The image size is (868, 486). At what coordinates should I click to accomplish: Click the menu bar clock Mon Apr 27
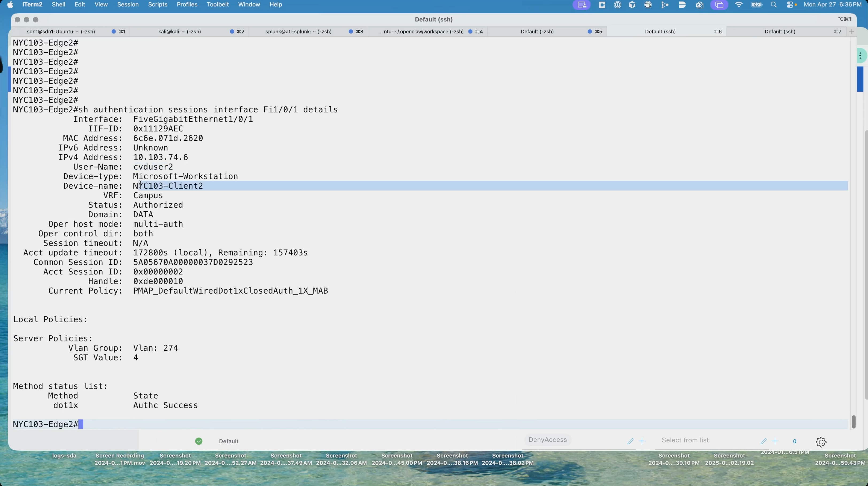pyautogui.click(x=832, y=5)
